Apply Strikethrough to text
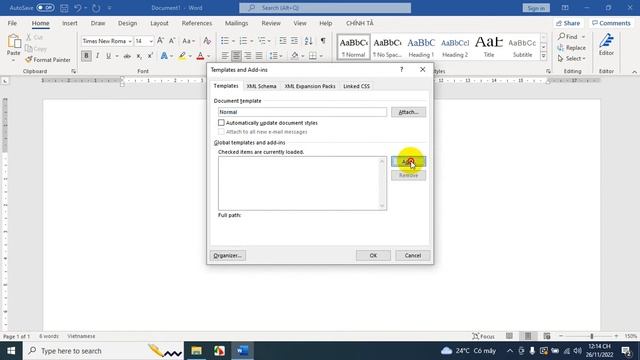Image resolution: width=640 pixels, height=360 pixels. click(127, 56)
